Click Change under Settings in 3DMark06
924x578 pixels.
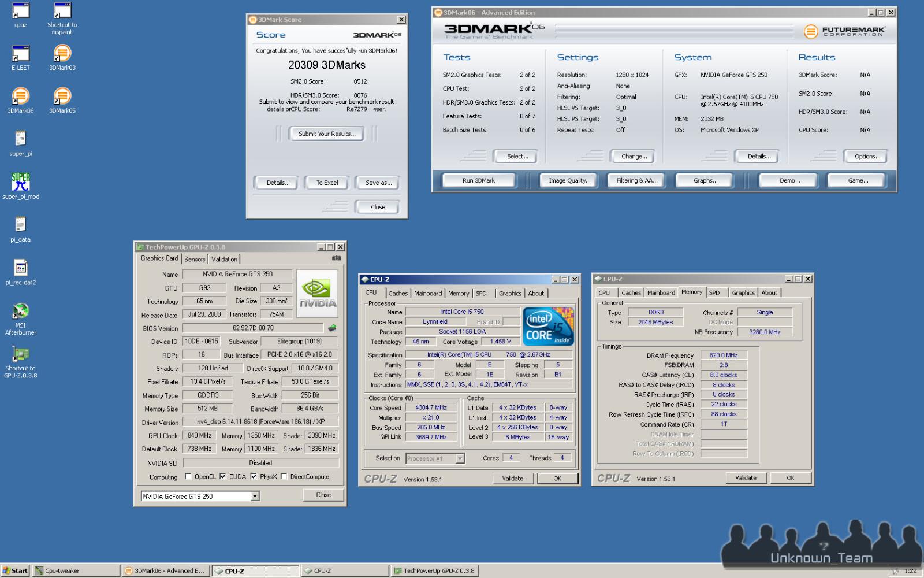634,157
